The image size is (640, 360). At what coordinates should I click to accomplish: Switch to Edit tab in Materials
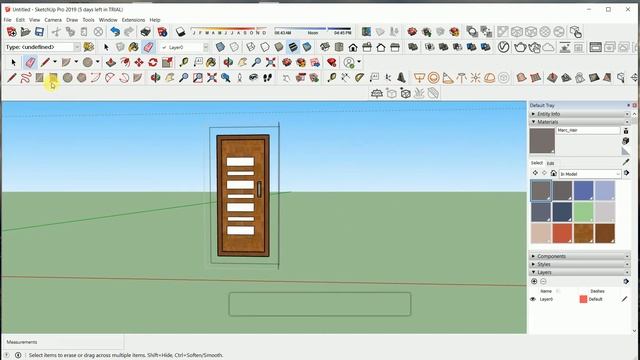[550, 163]
